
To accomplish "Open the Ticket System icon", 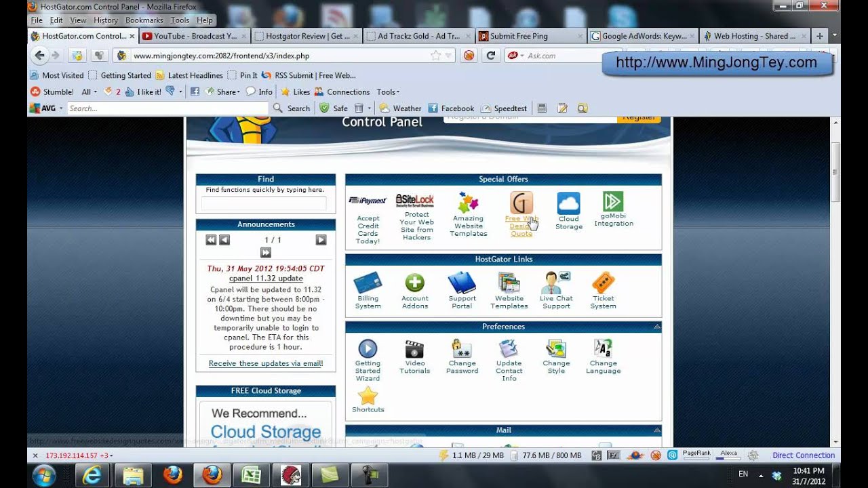I will point(603,282).
